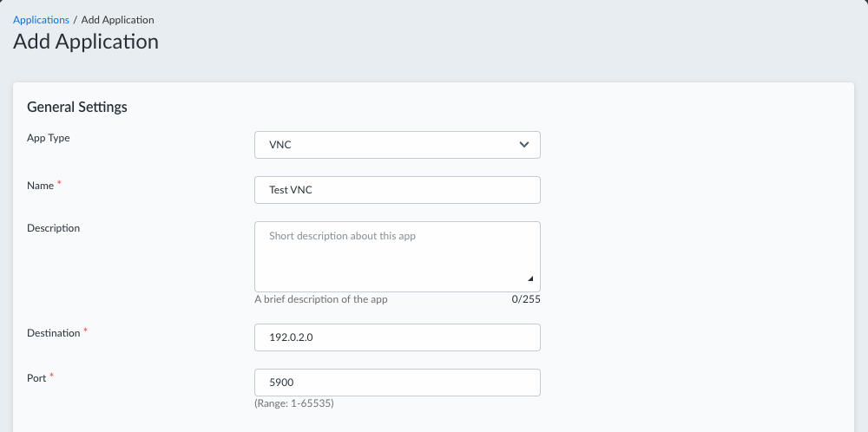Click the chevron arrow in App Type box
This screenshot has height=432, width=868.
tap(524, 145)
